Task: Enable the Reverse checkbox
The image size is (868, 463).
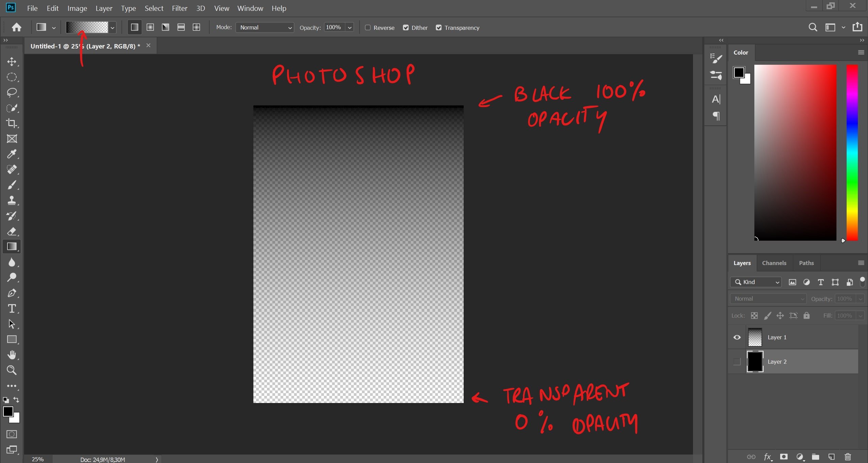Action: (x=368, y=27)
